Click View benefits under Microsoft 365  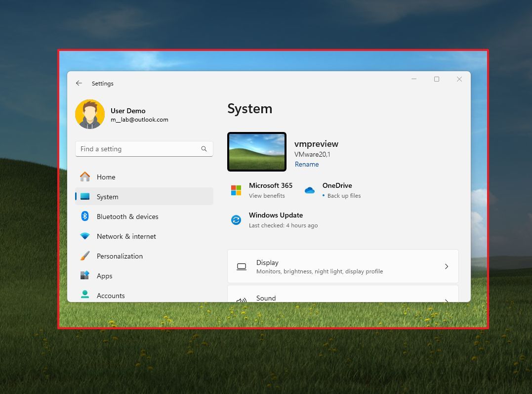[x=267, y=195]
